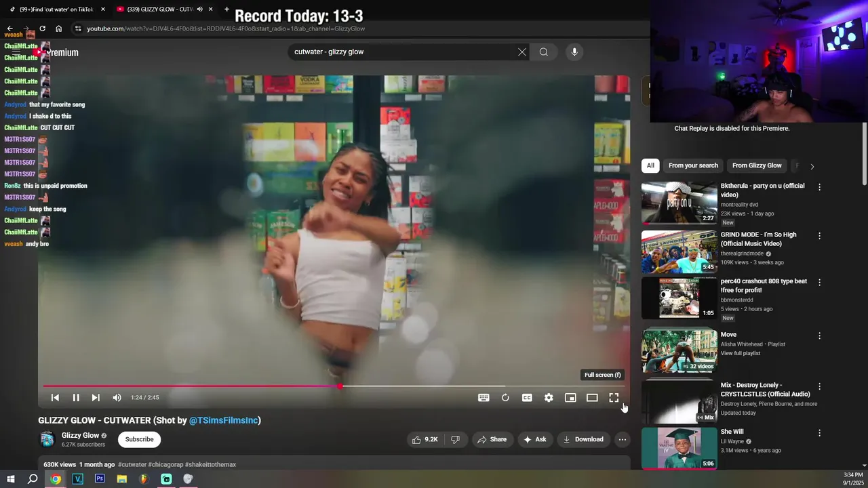The width and height of the screenshot is (868, 488).
Task: Open Mix - Destroy Lonely CRYSTLCSTLES title
Action: (x=766, y=390)
